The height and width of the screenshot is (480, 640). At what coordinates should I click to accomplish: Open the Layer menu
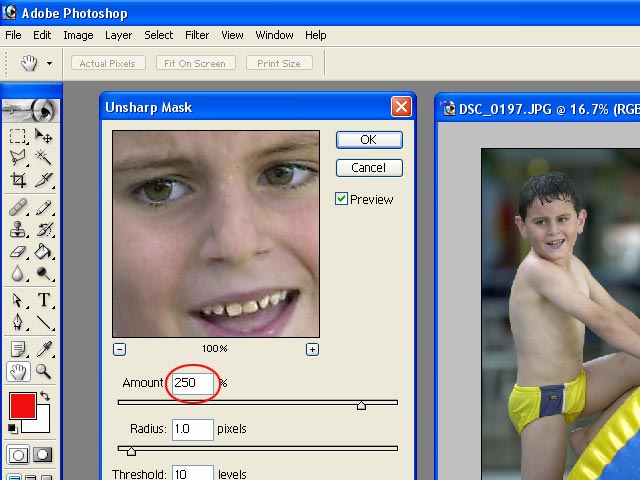[x=118, y=35]
